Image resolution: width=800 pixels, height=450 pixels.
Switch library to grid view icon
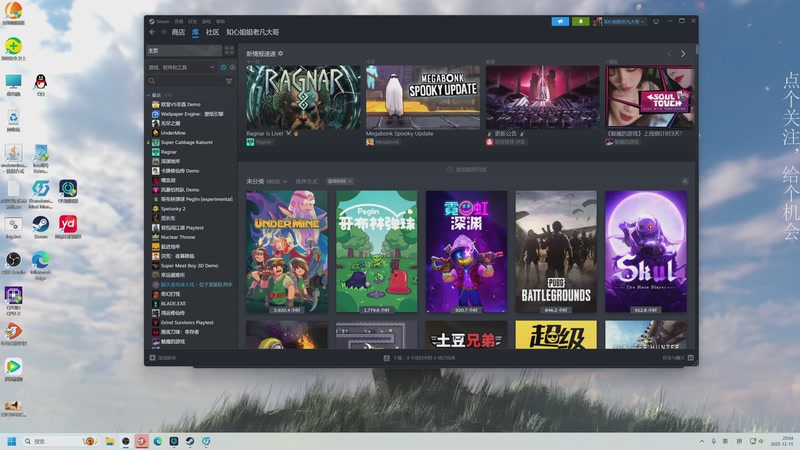pos(229,50)
